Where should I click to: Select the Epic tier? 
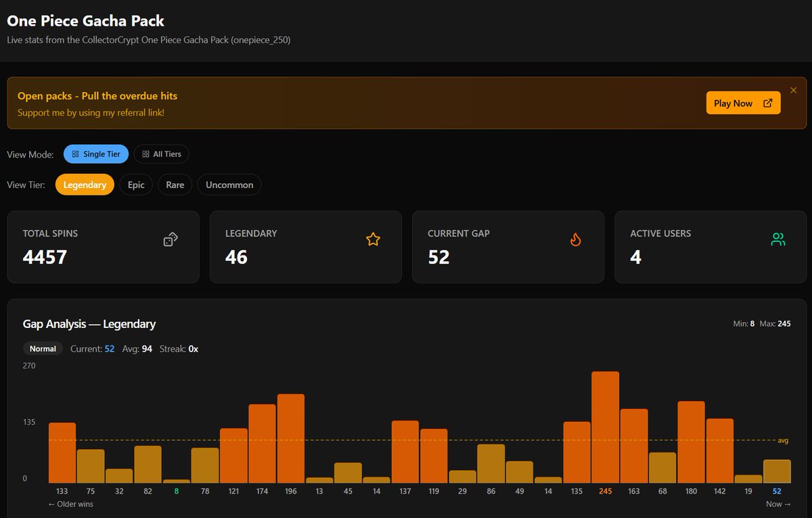click(x=136, y=185)
